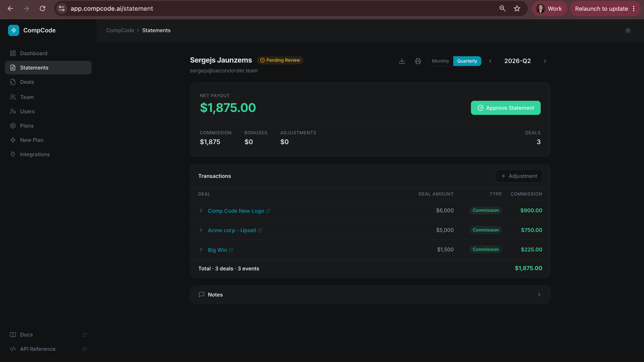644x362 pixels.
Task: Click the browser address bar URL
Action: click(112, 8)
